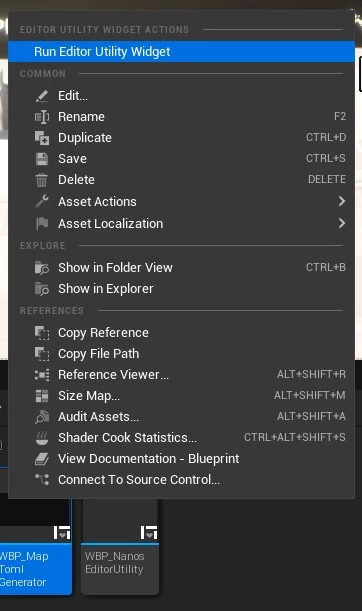The image size is (362, 611).
Task: Click the flag icon for Asset Localization
Action: pos(42,223)
